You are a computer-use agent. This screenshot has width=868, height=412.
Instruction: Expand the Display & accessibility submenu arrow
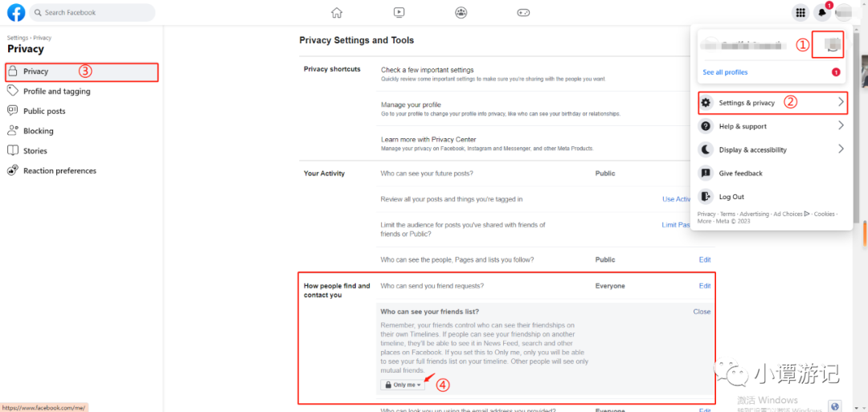[x=841, y=149]
